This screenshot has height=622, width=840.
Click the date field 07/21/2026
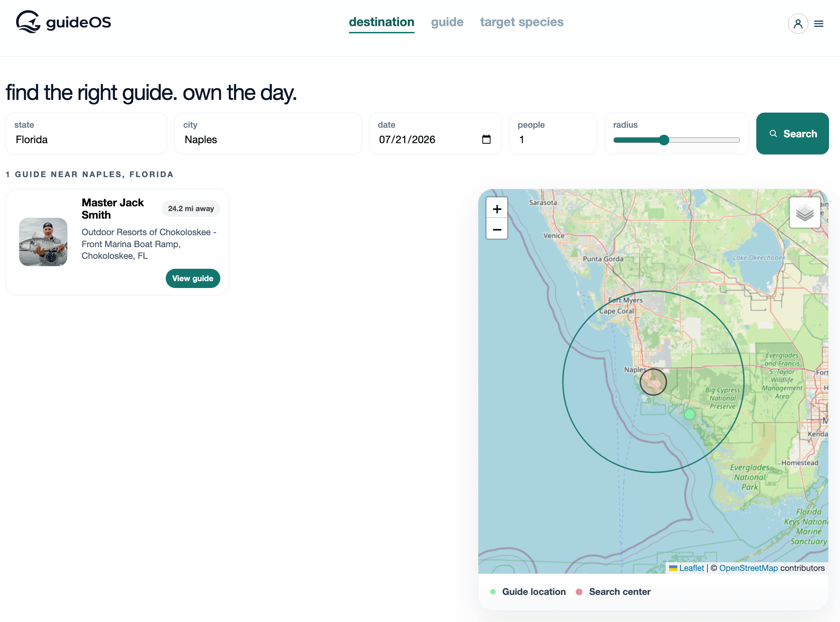pos(435,134)
